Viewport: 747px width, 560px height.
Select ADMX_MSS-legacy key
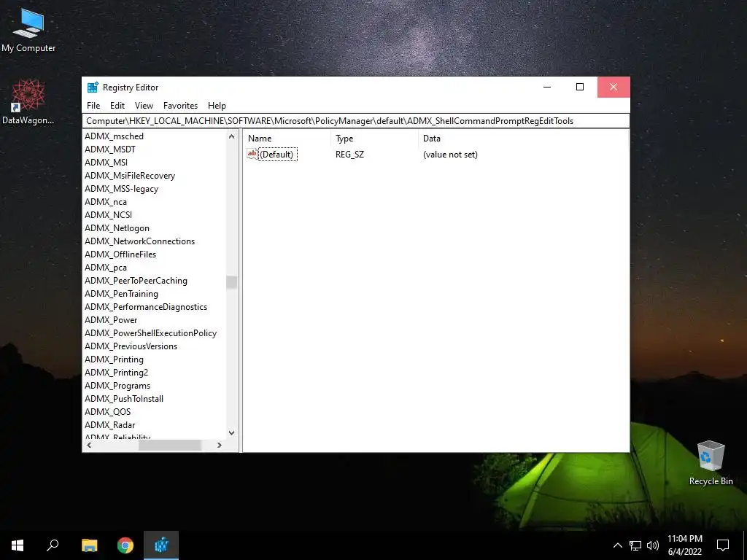[122, 189]
